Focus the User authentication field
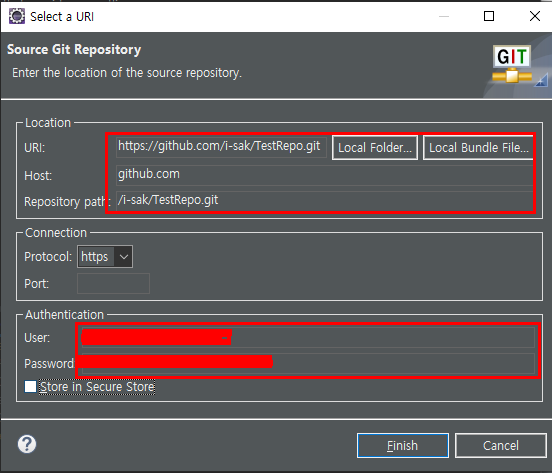The height and width of the screenshot is (473, 552). click(308, 337)
